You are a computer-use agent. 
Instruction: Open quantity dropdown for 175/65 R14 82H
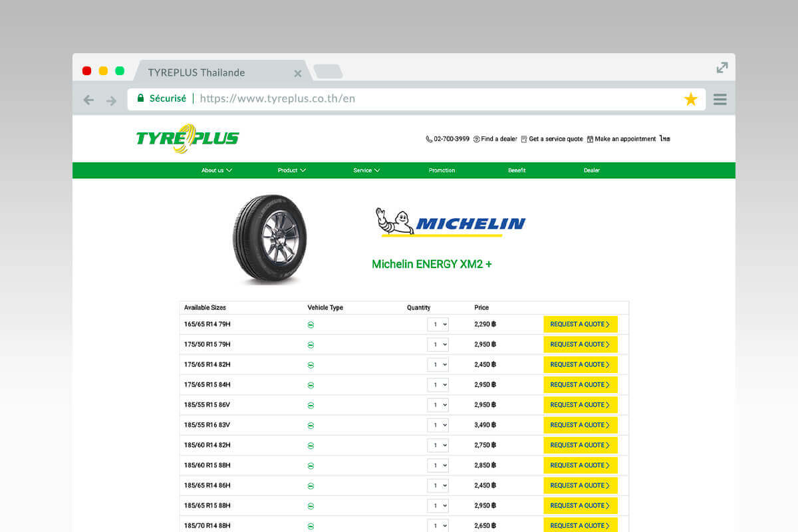click(x=438, y=364)
